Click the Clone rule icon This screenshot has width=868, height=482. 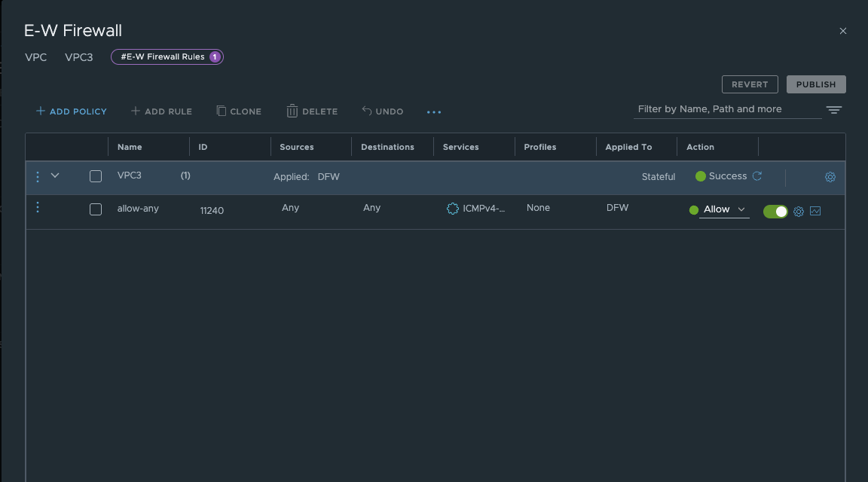(239, 111)
